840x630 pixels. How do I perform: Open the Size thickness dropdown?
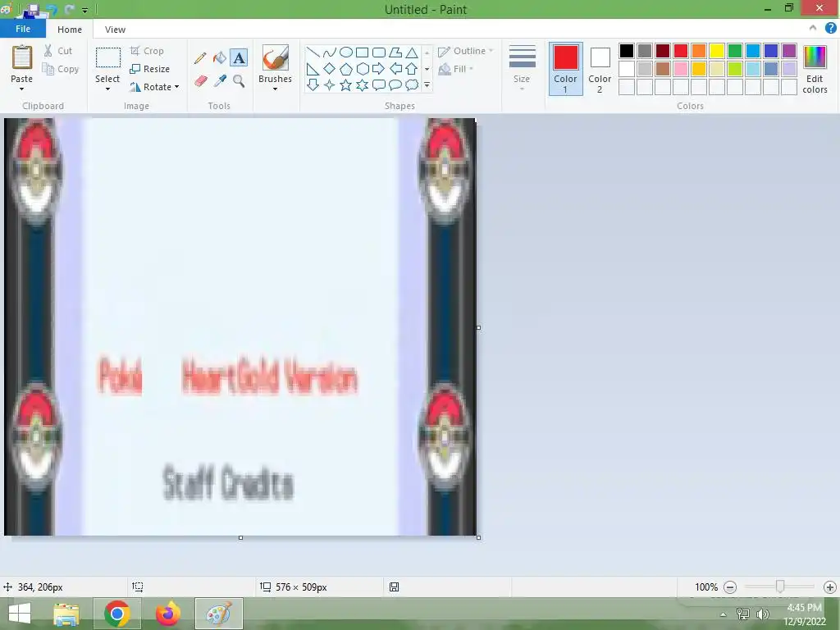click(x=522, y=67)
